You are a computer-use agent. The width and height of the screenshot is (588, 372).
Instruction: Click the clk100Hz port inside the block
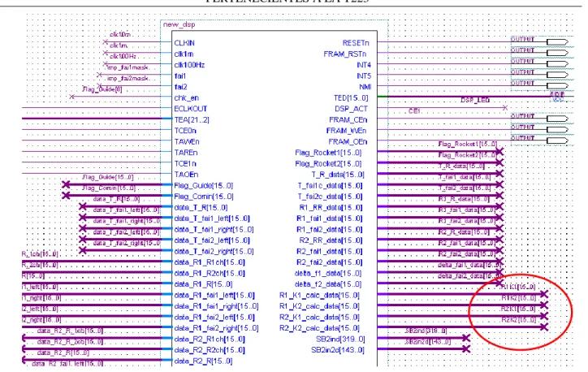point(189,65)
